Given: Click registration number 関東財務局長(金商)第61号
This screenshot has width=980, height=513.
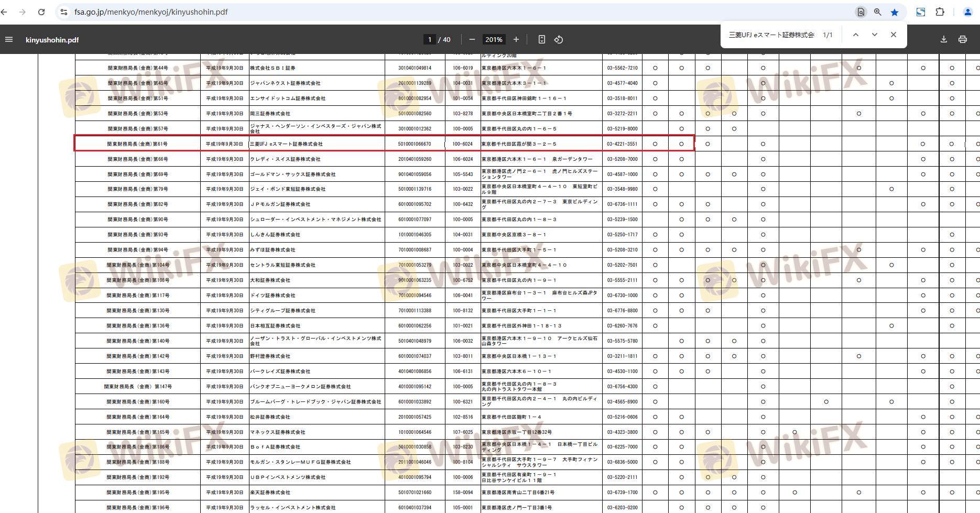Looking at the screenshot, I should [138, 144].
